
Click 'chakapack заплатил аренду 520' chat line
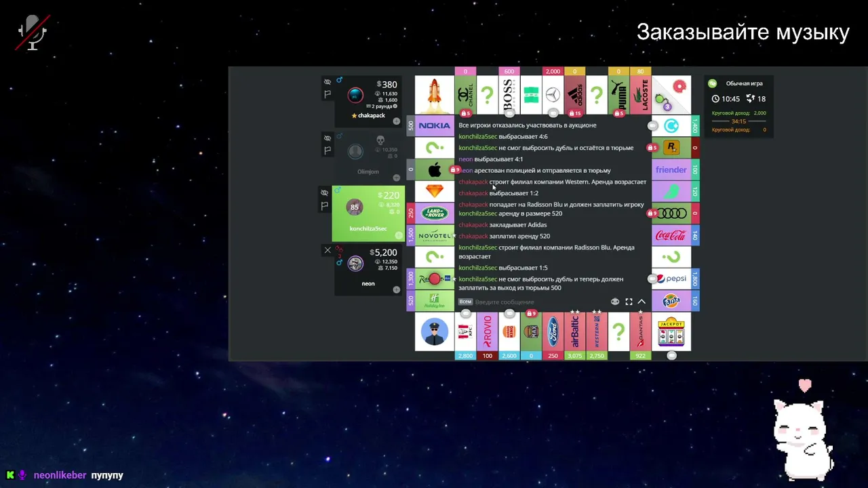pyautogui.click(x=504, y=236)
